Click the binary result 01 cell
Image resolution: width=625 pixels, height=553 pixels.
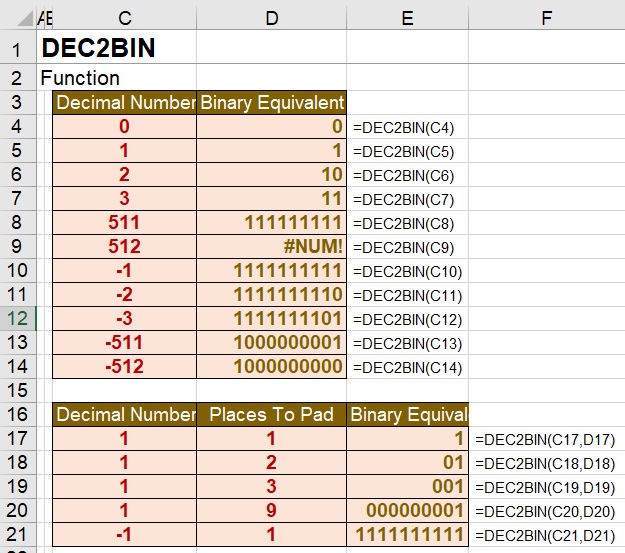[408, 462]
